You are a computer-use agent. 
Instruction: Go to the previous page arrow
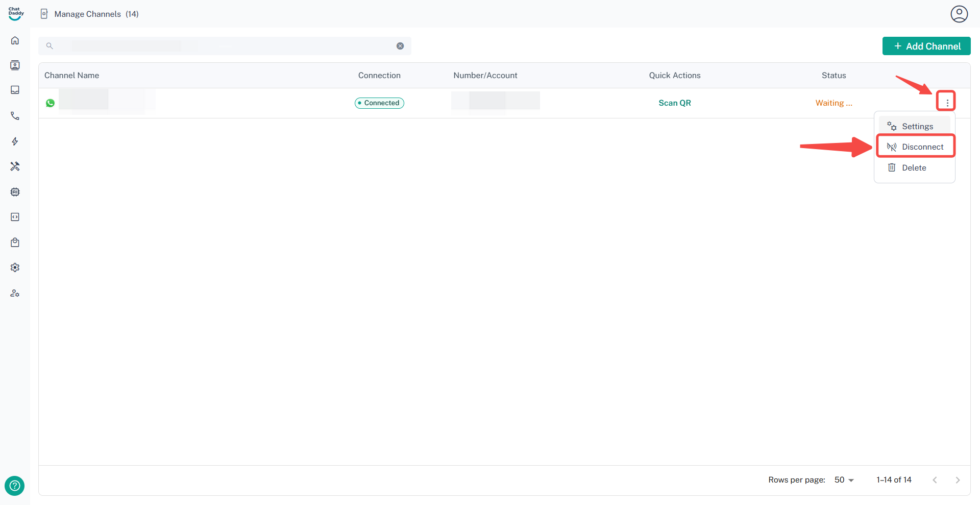point(935,480)
